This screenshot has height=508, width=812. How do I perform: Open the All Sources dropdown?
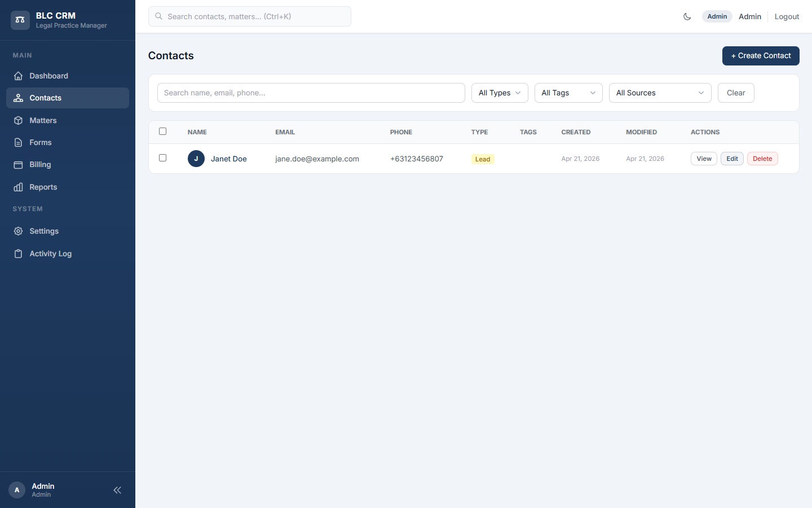[660, 93]
